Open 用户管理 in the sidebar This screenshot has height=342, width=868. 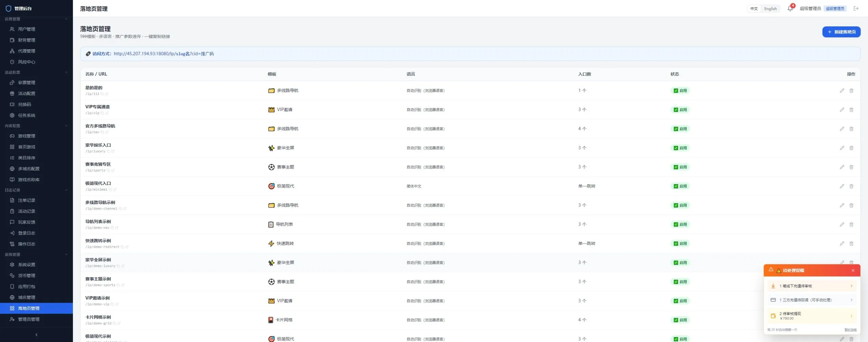point(36,29)
